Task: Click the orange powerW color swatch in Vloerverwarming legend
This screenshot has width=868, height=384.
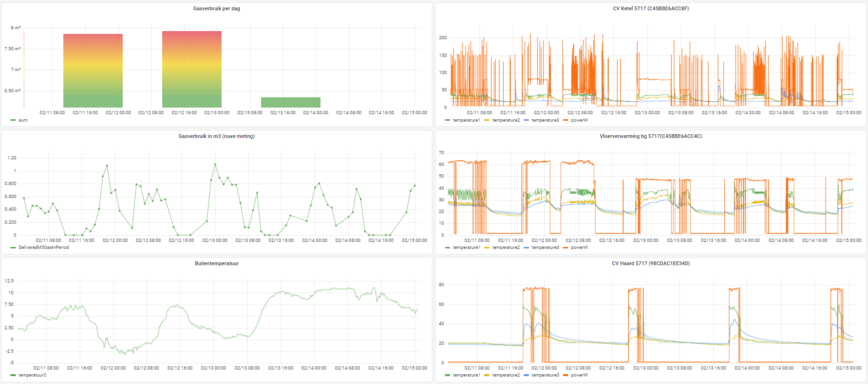Action: click(x=566, y=247)
